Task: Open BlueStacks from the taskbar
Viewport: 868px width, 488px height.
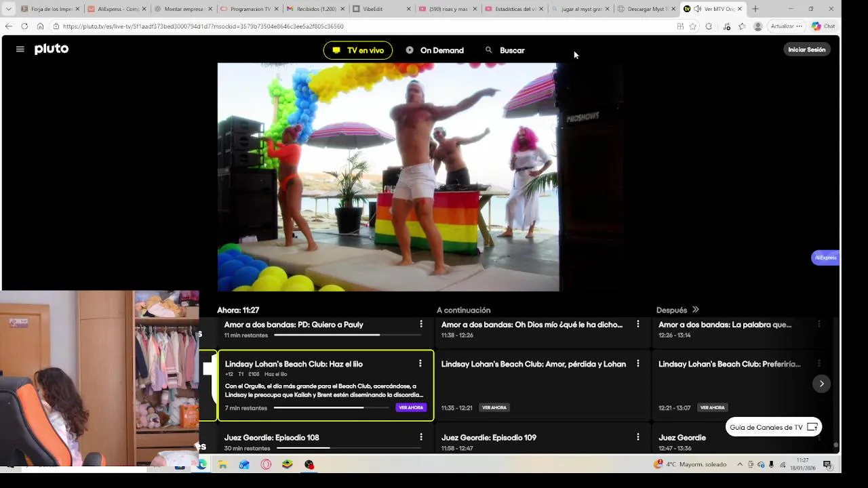Action: [x=288, y=464]
